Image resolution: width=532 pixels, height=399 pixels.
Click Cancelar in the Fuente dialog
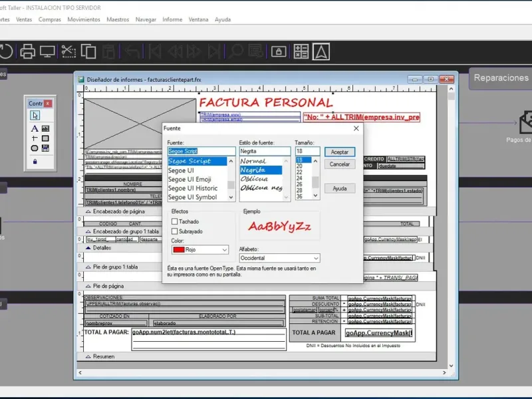click(x=340, y=164)
